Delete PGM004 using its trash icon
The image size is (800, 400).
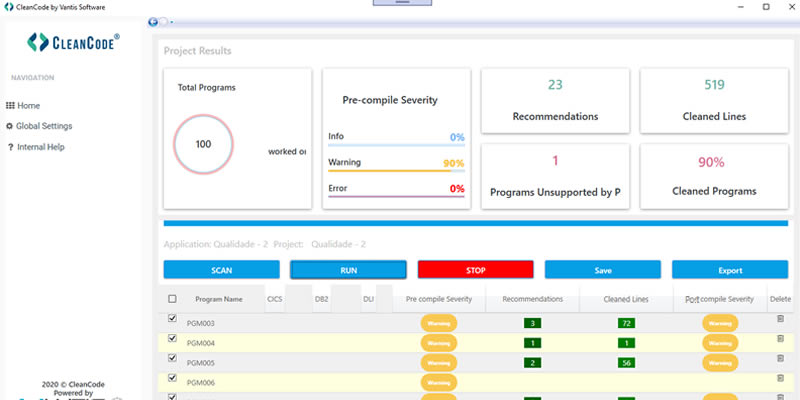click(x=780, y=339)
